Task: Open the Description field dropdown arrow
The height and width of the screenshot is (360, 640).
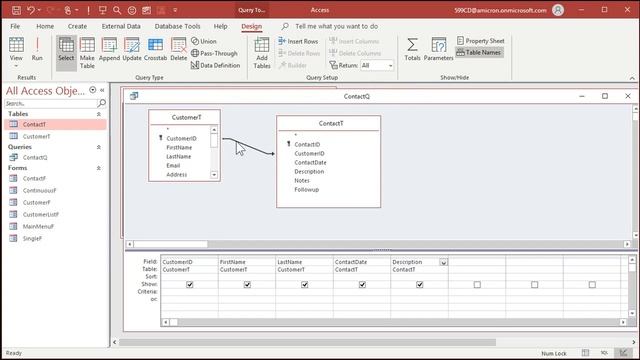Action: (443, 262)
